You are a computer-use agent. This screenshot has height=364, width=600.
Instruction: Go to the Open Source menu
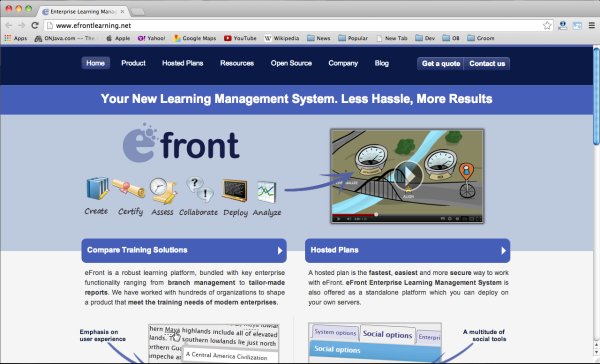[x=291, y=63]
